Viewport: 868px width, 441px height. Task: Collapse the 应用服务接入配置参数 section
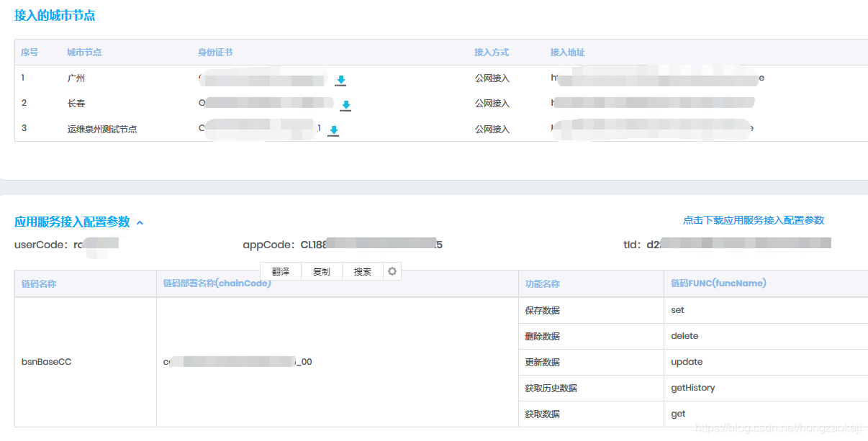(140, 222)
